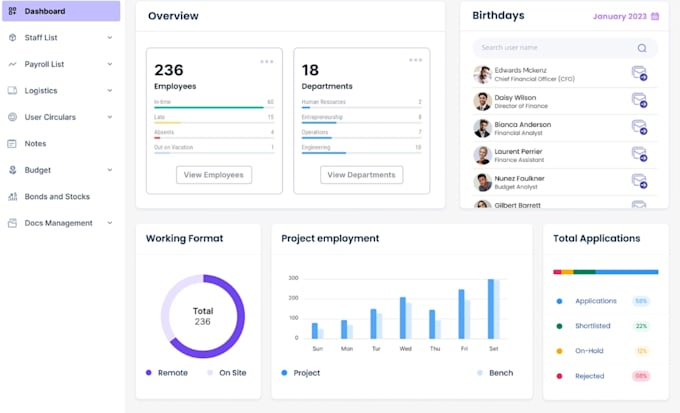This screenshot has width=680, height=413.
Task: Click the View Departments button
Action: coord(361,175)
